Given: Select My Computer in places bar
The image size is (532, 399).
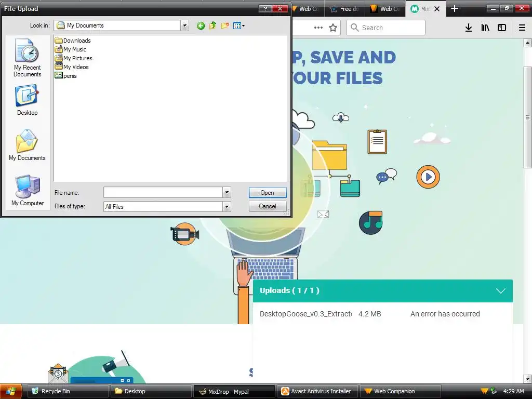Looking at the screenshot, I should (27, 190).
